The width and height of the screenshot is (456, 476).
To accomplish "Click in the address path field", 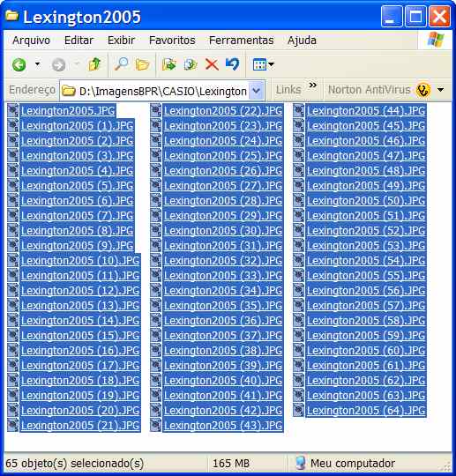I will coord(162,91).
